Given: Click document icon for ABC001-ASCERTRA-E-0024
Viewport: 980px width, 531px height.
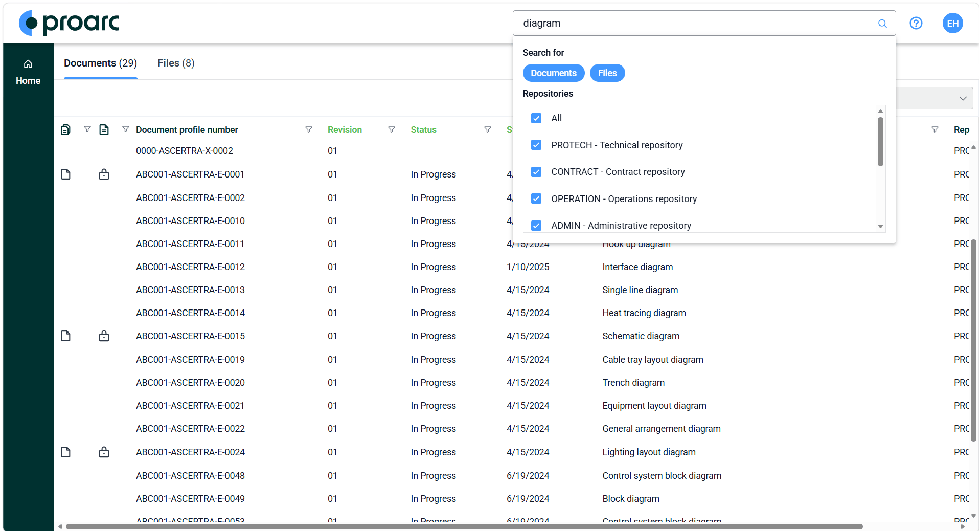Looking at the screenshot, I should coord(66,452).
